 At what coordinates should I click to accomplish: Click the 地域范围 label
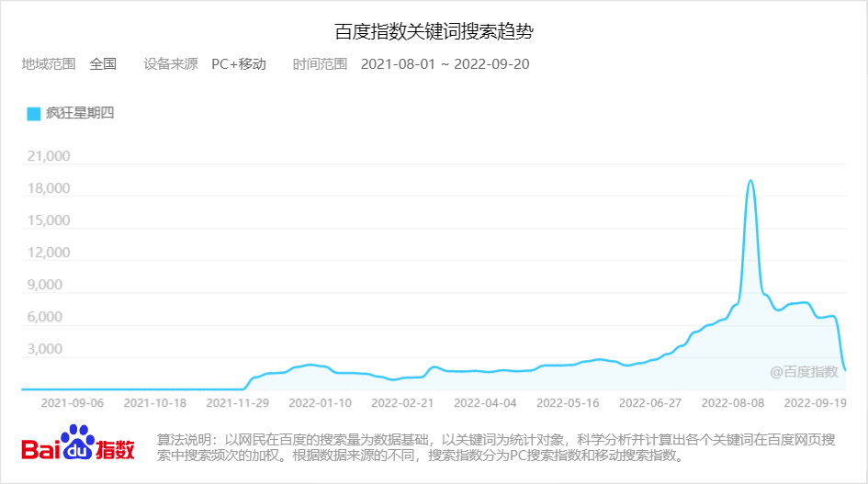(49, 64)
